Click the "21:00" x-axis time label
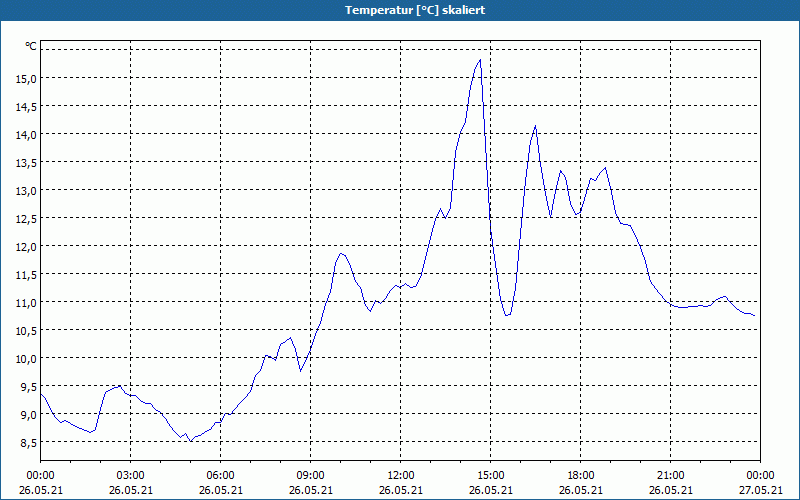This screenshot has width=800, height=500. [x=670, y=476]
